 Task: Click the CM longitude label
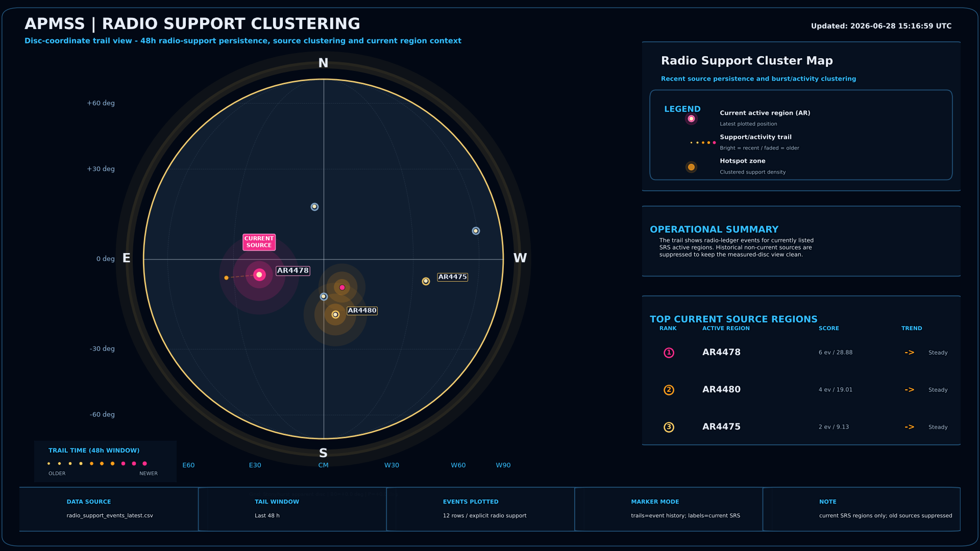(x=323, y=465)
